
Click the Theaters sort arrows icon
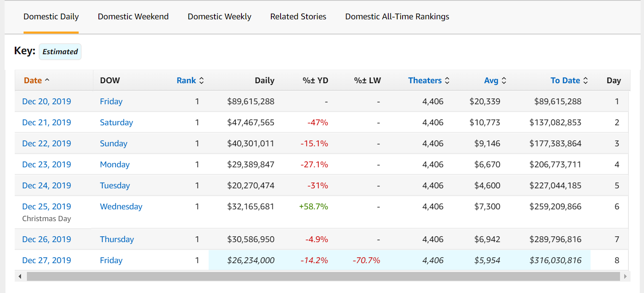tap(447, 80)
